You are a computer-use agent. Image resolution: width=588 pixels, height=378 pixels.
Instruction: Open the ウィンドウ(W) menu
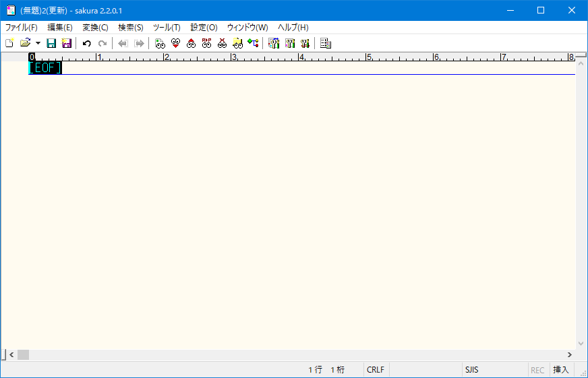tap(247, 28)
